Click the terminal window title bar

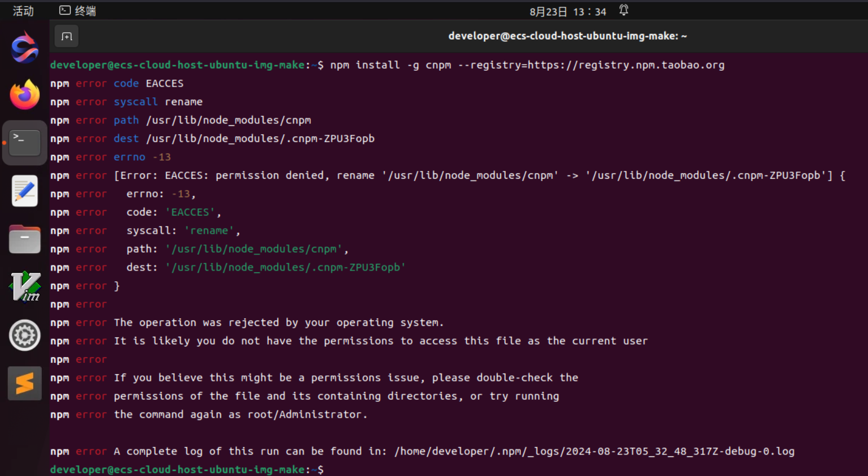point(567,36)
